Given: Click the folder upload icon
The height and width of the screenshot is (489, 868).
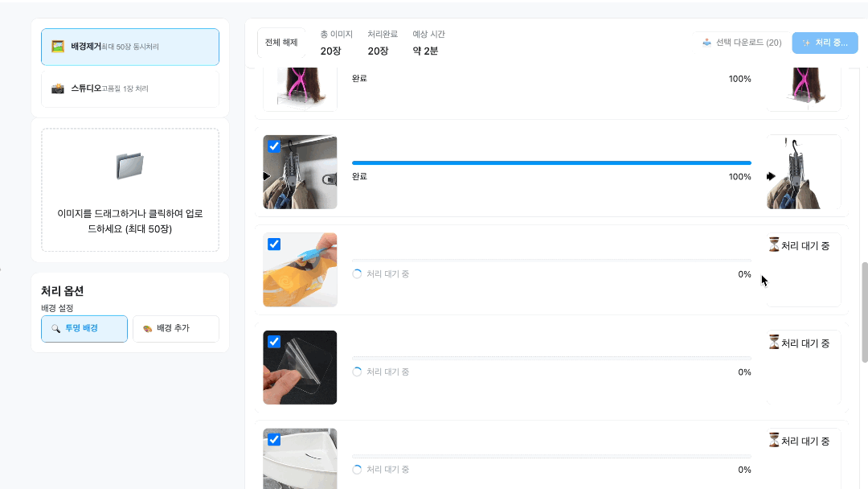Looking at the screenshot, I should pyautogui.click(x=130, y=166).
